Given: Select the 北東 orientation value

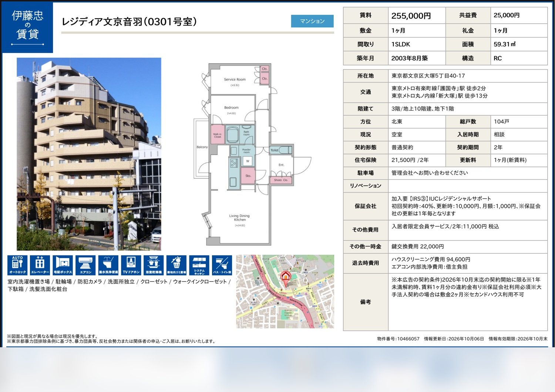Looking at the screenshot, I should click(x=397, y=121).
